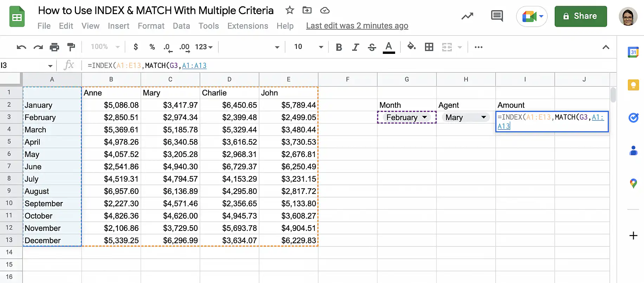
Task: Open the Borders tool
Action: pos(429,47)
